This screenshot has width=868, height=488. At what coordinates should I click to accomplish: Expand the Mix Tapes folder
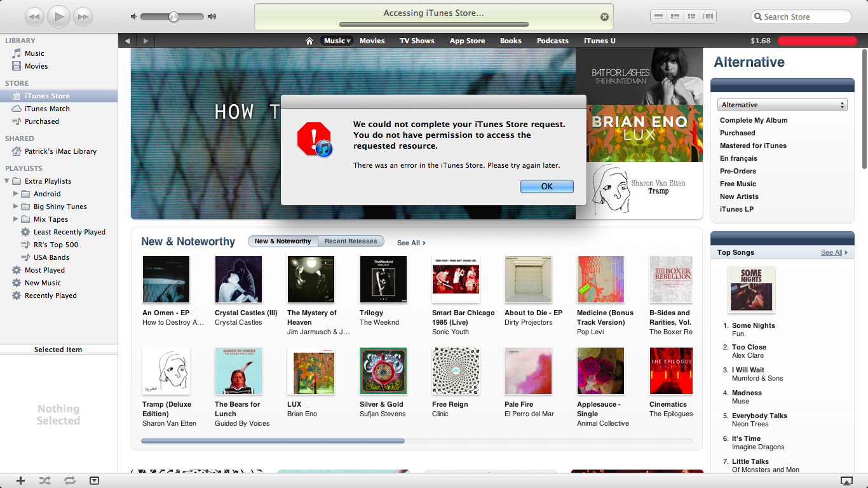[16, 219]
